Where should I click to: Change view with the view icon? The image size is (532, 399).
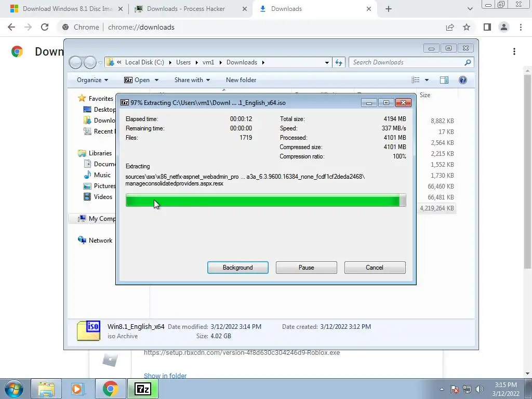pyautogui.click(x=415, y=80)
